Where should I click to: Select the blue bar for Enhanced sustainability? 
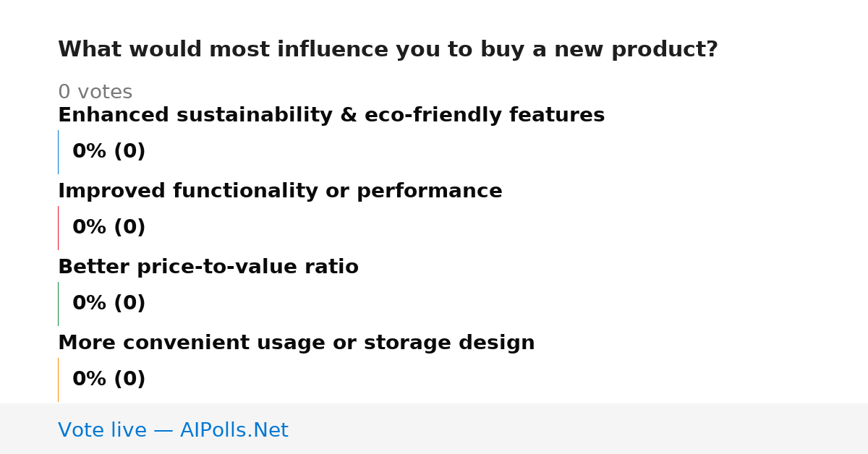click(58, 152)
